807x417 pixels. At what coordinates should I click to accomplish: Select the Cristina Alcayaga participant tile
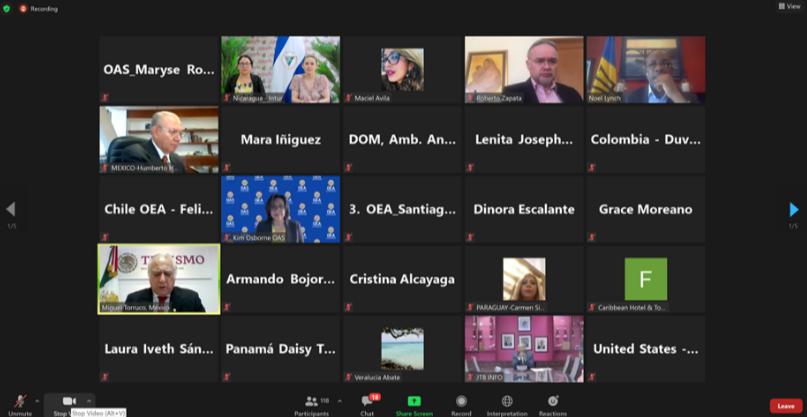[x=402, y=279]
